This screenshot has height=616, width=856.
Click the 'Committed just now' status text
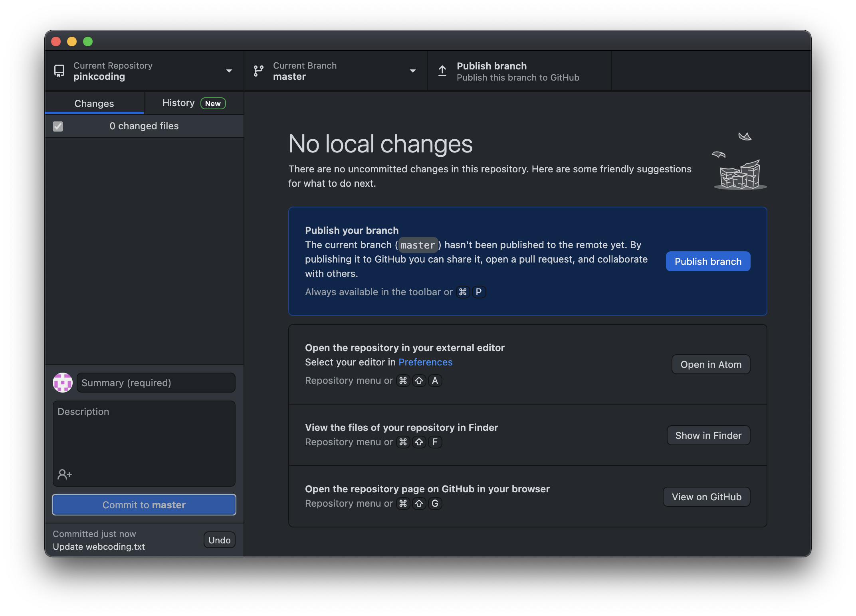94,534
